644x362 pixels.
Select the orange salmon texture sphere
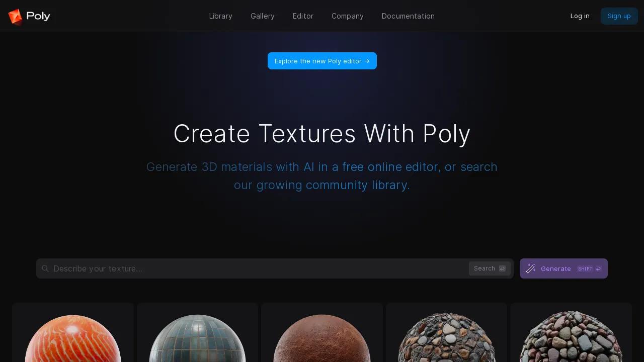[x=73, y=338]
